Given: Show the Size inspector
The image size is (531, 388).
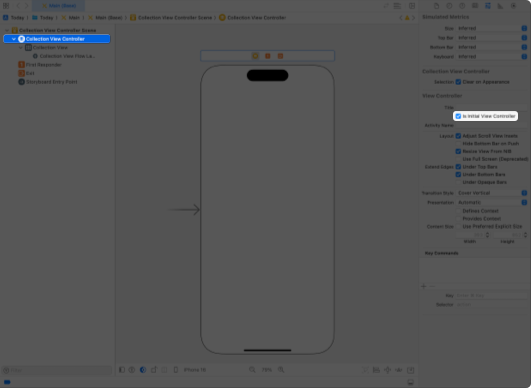Looking at the screenshot, I should tap(500, 6).
